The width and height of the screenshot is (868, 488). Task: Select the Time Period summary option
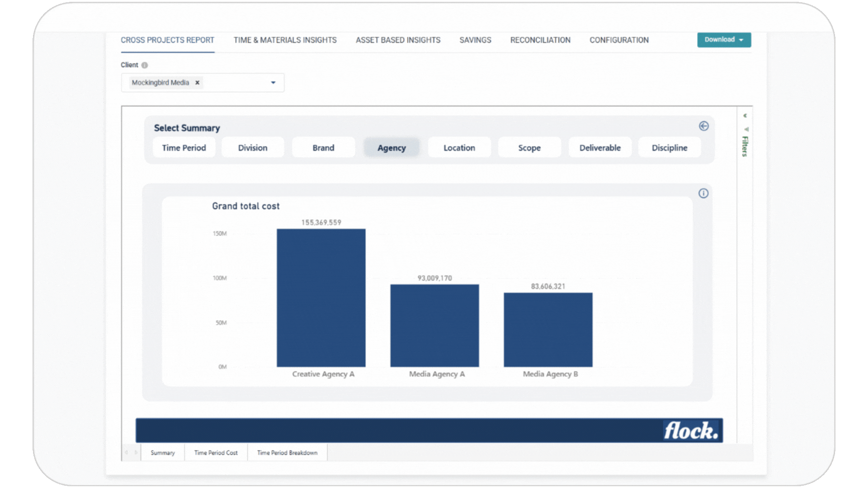pyautogui.click(x=184, y=148)
